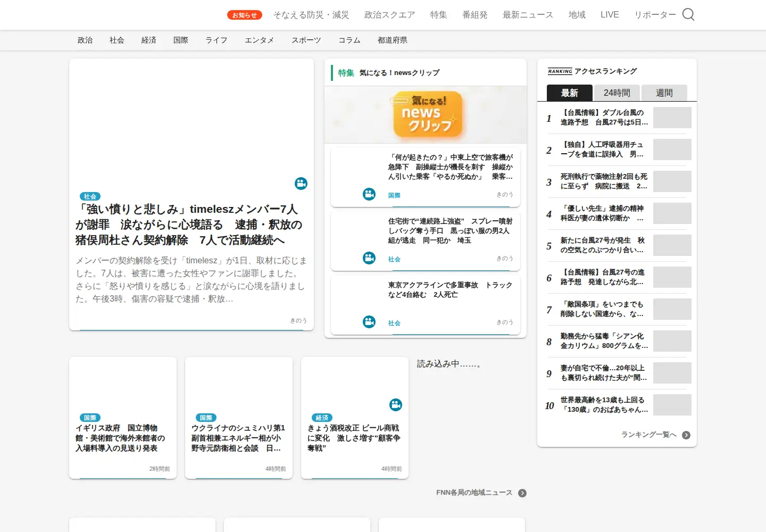Screen dimensions: 766x532
Task: Open ウクライナのシュミハリ第1副首相 article
Action: point(239,418)
